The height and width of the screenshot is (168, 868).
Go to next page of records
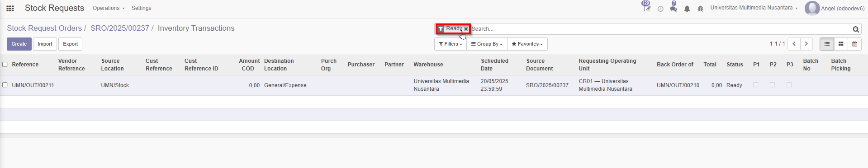(806, 44)
